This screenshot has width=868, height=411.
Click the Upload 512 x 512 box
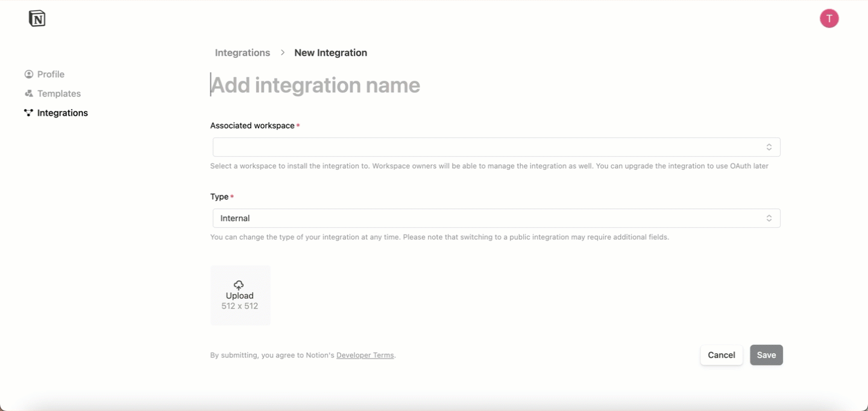(x=241, y=295)
